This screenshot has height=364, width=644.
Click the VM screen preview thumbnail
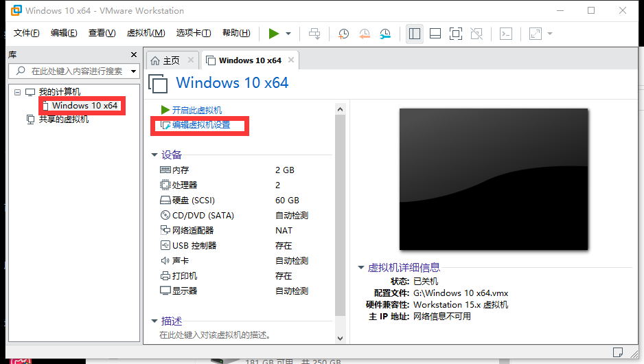[494, 179]
